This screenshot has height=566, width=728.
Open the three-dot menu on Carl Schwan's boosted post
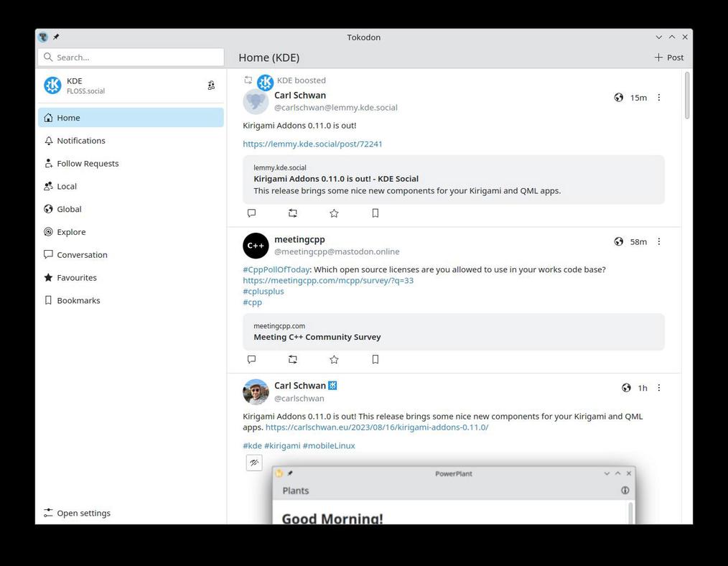(x=658, y=97)
